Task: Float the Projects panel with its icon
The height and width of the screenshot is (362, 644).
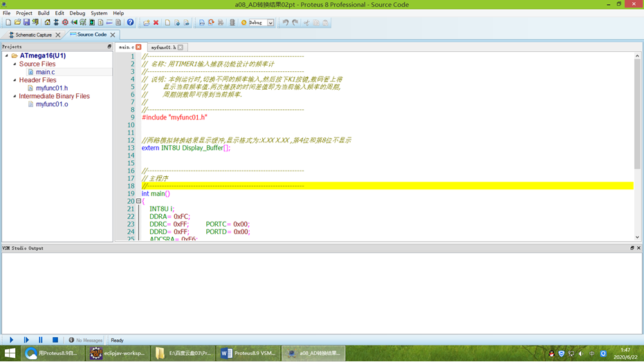Action: tap(109, 47)
